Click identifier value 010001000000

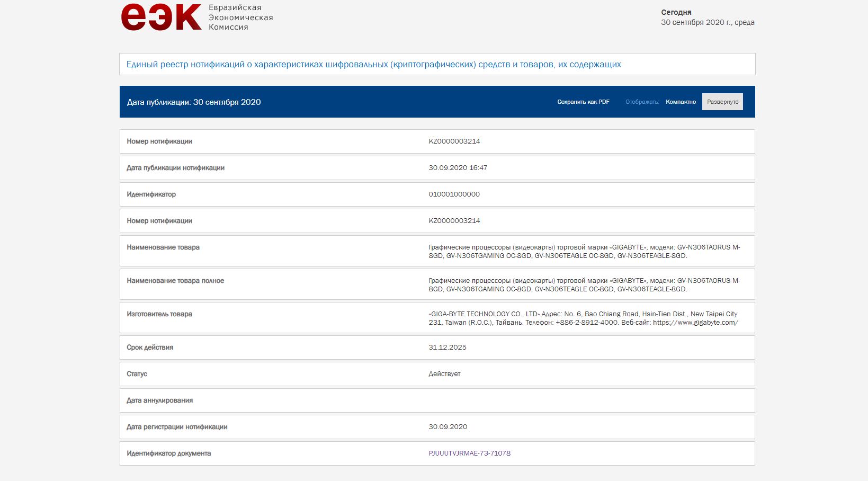454,194
